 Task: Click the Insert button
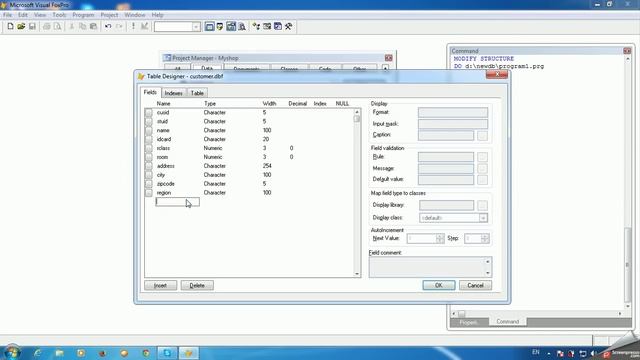(x=160, y=285)
